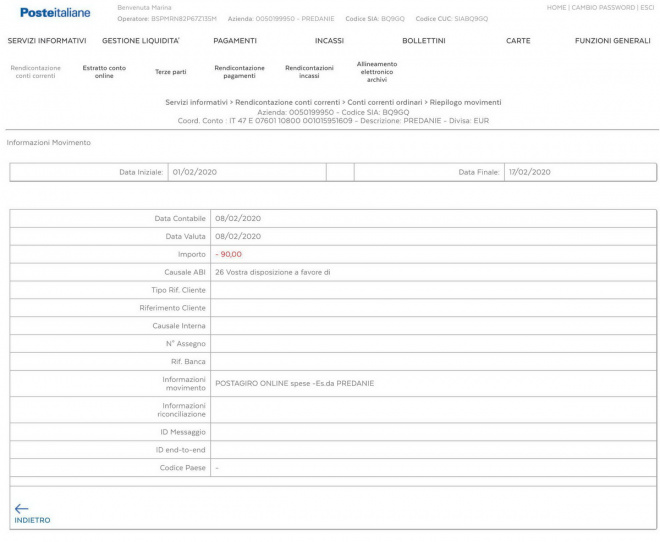The width and height of the screenshot is (660, 542).
Task: Click the Posteitaliane logo
Action: pyautogui.click(x=55, y=12)
